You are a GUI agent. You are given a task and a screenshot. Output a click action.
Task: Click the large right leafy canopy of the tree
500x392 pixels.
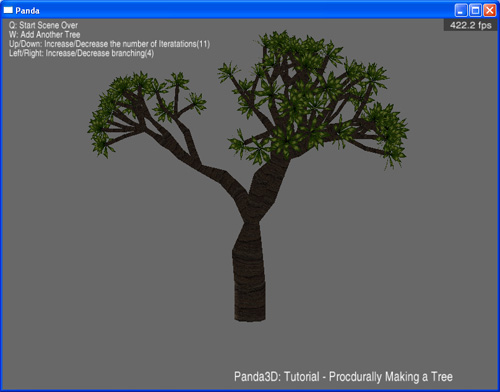tap(313, 100)
